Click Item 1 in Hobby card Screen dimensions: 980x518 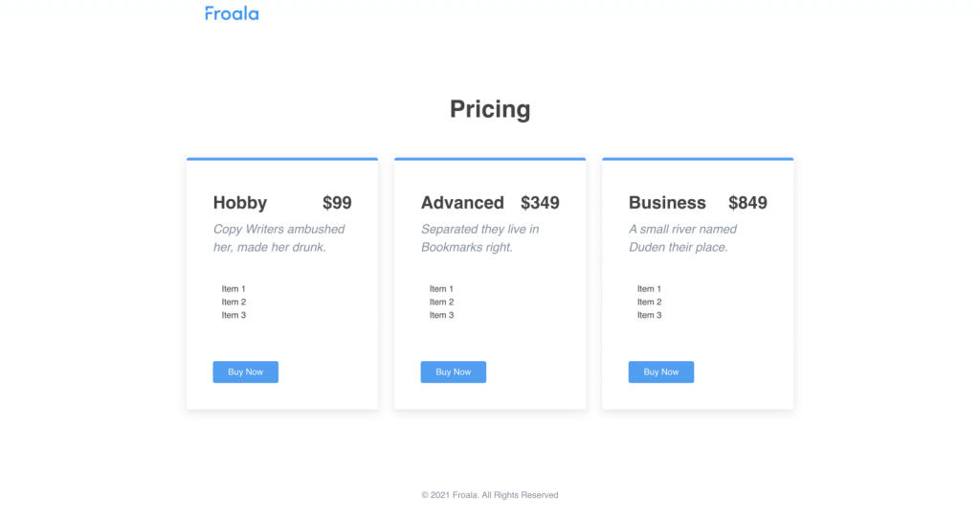[234, 289]
